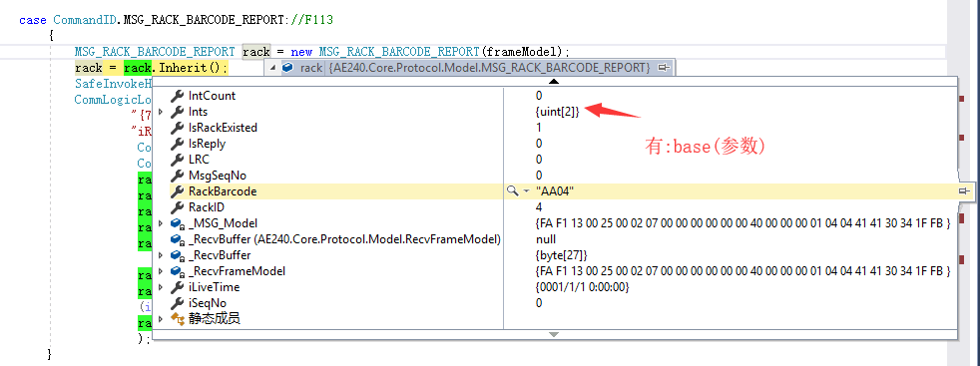This screenshot has width=980, height=366.
Task: Pin the RackBarcode row value
Action: tap(964, 191)
